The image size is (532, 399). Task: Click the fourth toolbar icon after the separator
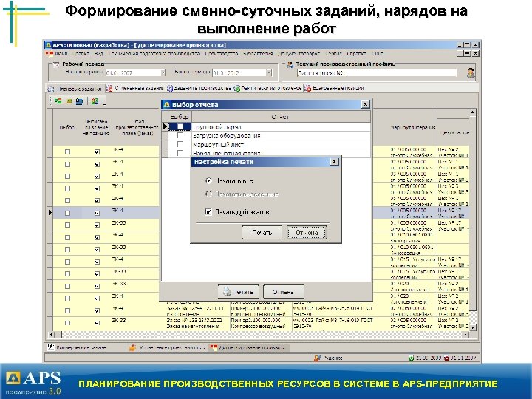95,101
